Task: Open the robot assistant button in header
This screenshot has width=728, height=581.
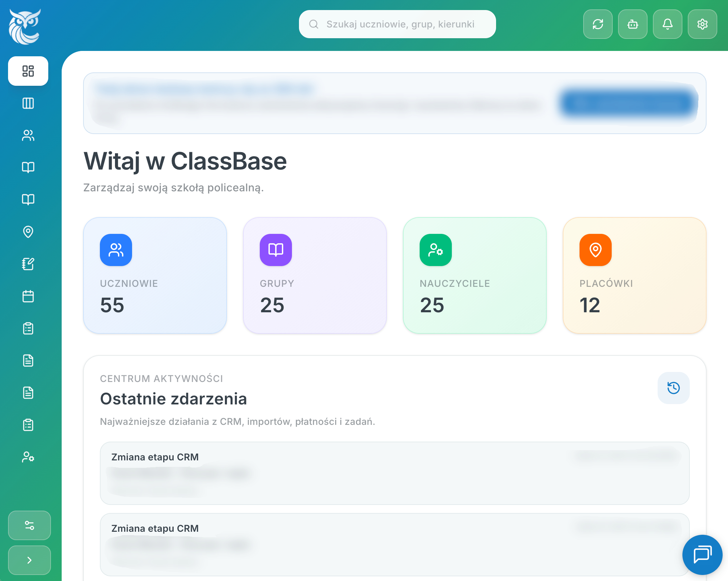Action: coord(632,24)
